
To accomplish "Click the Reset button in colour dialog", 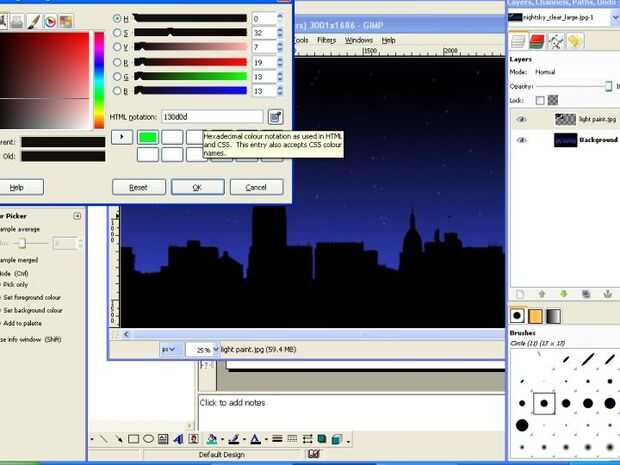I will (x=138, y=187).
